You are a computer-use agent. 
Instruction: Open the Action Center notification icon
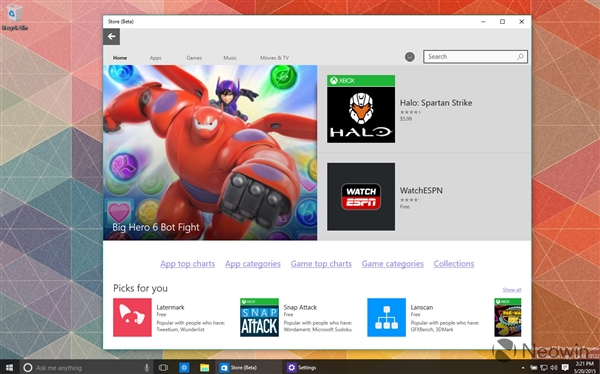[x=565, y=368]
